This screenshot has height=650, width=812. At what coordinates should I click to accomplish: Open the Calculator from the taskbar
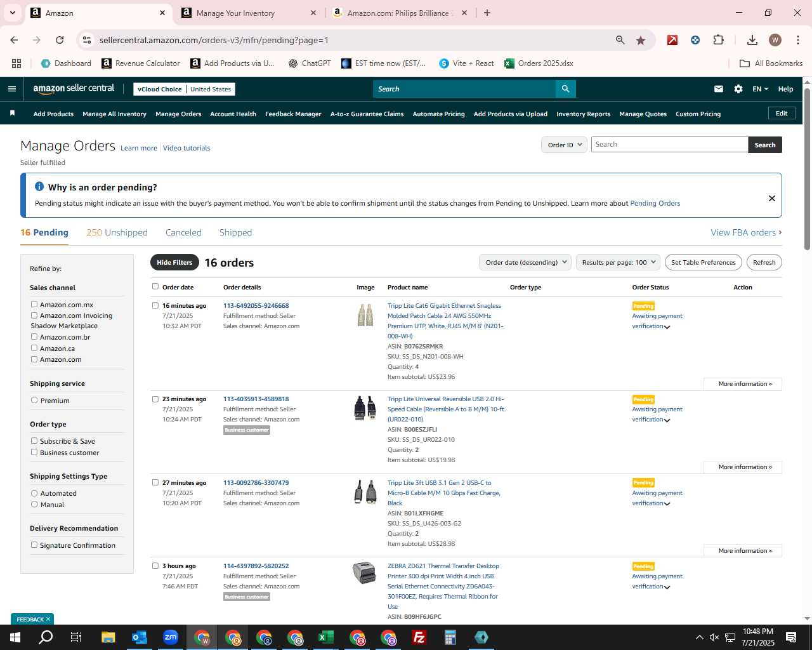coord(450,637)
